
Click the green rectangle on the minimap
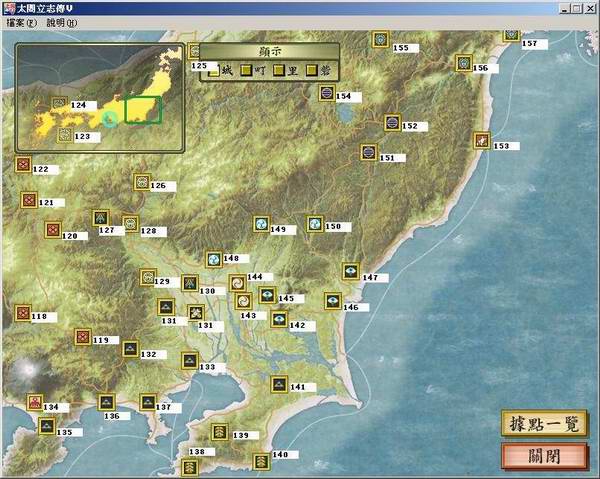pyautogui.click(x=143, y=109)
